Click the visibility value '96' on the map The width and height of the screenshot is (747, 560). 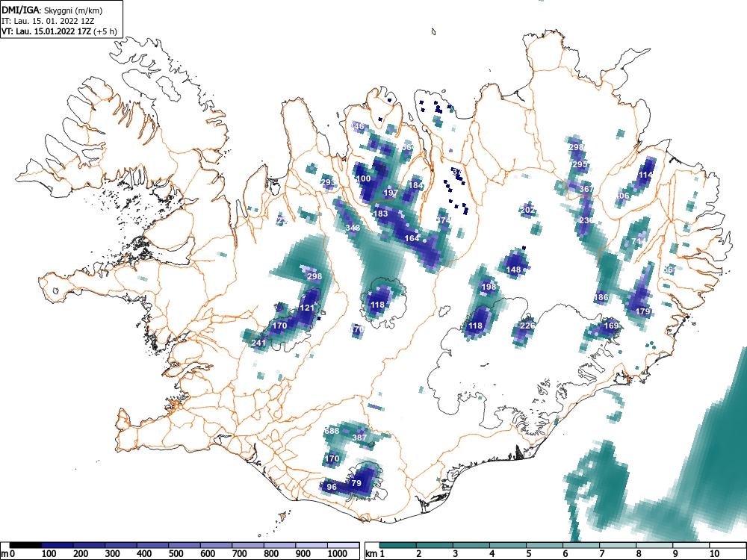click(x=332, y=487)
